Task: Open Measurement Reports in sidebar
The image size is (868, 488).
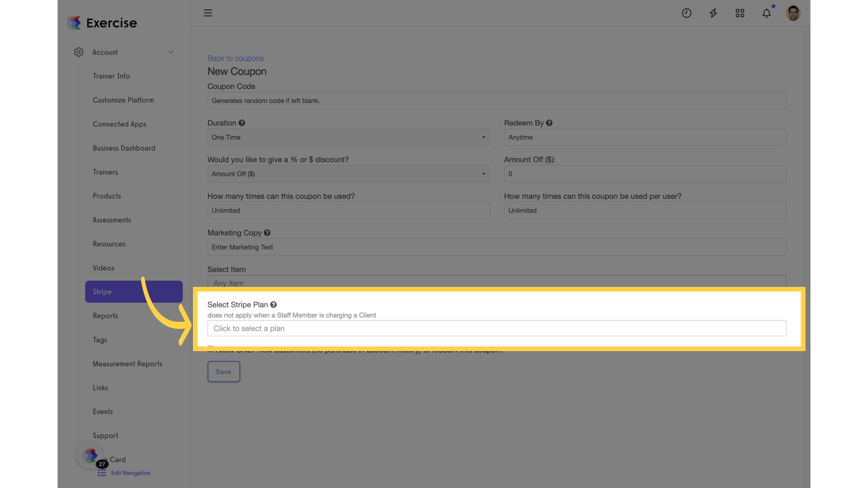Action: point(127,364)
